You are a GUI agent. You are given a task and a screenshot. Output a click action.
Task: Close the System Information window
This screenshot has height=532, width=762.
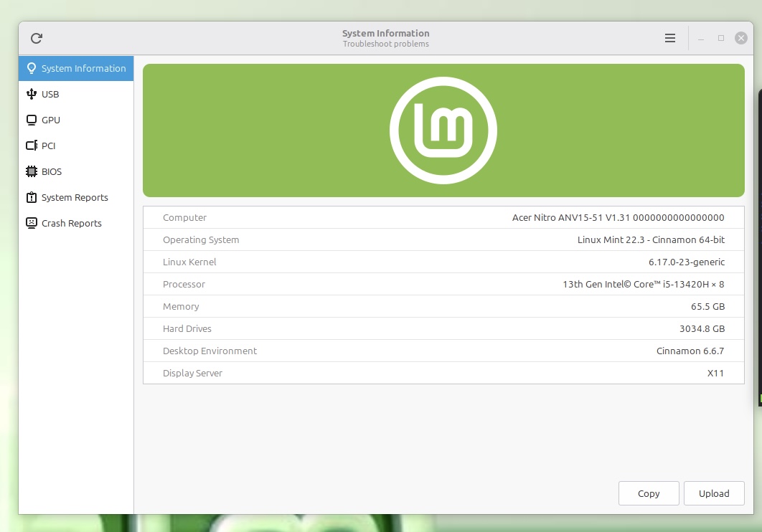click(740, 38)
